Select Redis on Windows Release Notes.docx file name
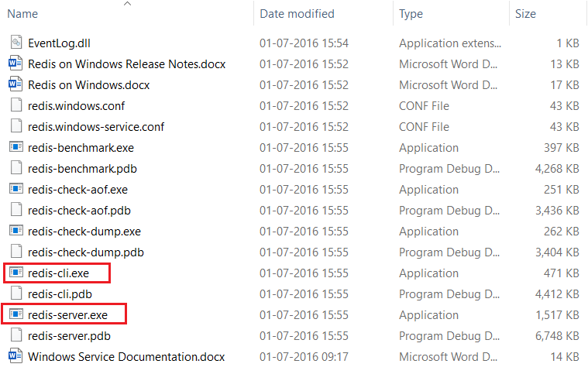Image resolution: width=588 pixels, height=381 pixels. [127, 64]
